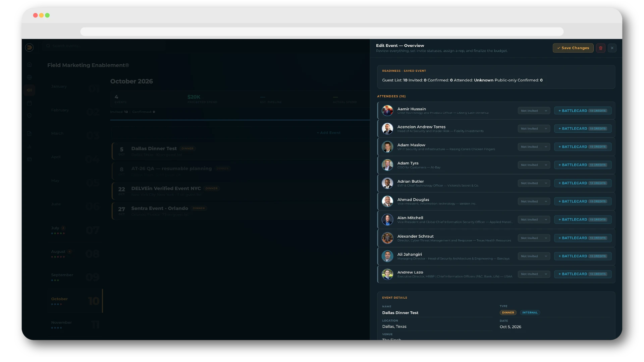Open Not Invited dropdown for Adam Maslow
Viewport: 644px width, 362px height.
pos(534,147)
